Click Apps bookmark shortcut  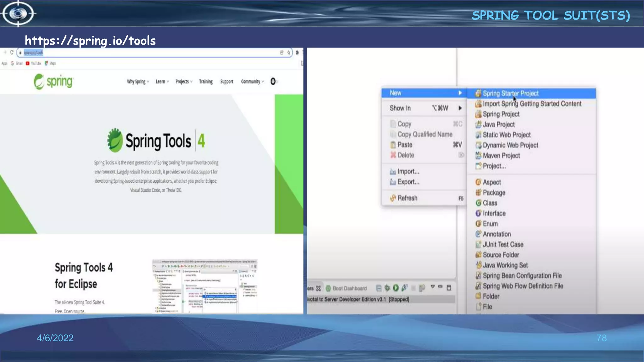4,63
